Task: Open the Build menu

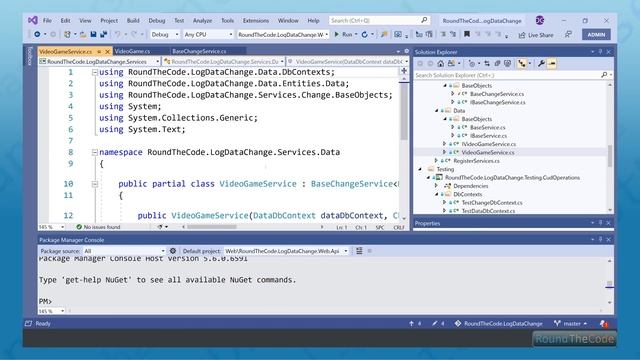Action: pyautogui.click(x=133, y=20)
